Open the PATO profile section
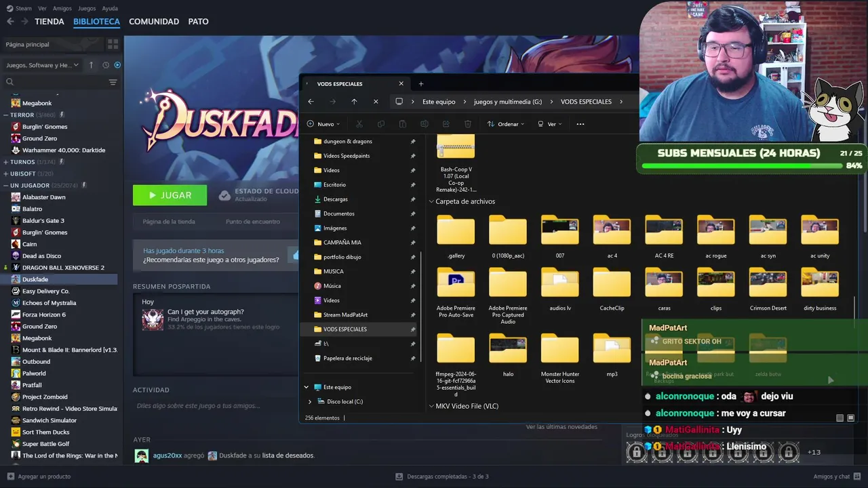 (x=198, y=22)
